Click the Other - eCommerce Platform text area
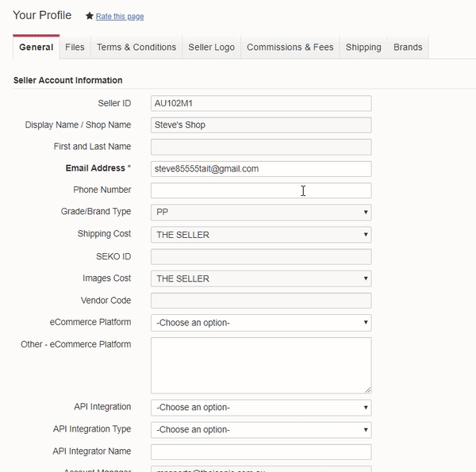 tap(260, 365)
